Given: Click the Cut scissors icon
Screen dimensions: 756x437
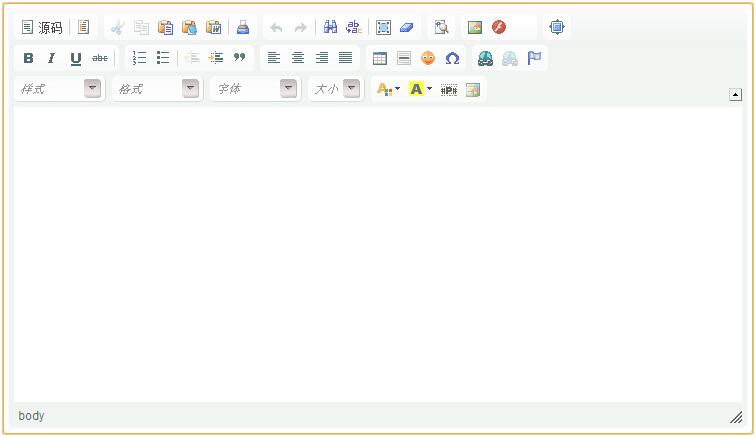Looking at the screenshot, I should click(117, 27).
